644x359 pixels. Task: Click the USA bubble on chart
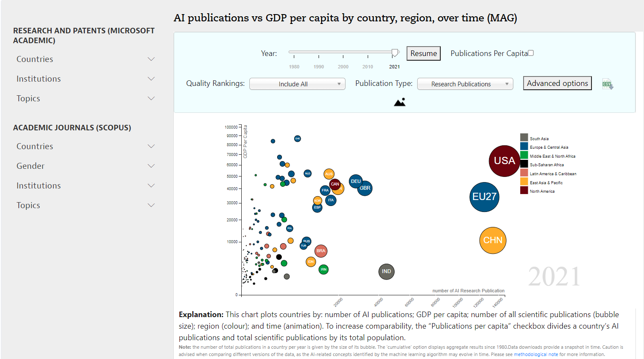(504, 161)
